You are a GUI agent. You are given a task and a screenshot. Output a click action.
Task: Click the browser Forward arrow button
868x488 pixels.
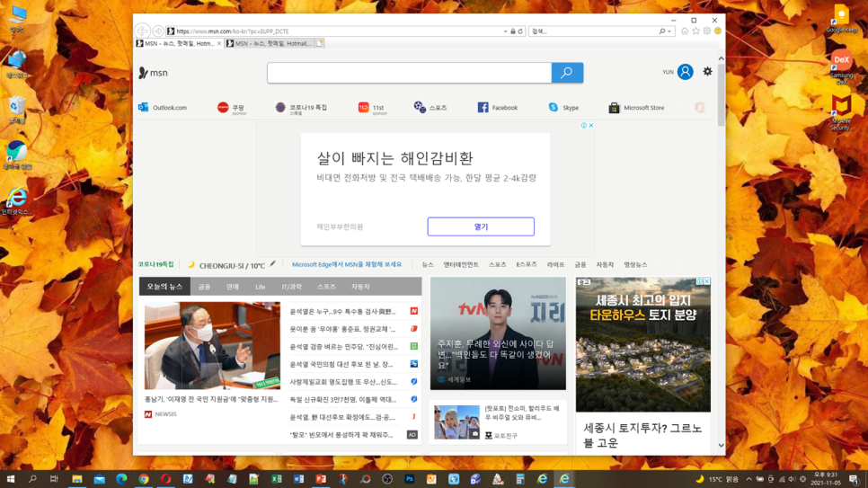(158, 31)
